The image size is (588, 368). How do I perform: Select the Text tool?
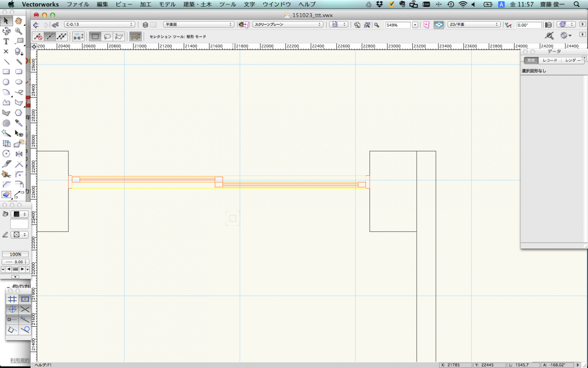tap(6, 41)
